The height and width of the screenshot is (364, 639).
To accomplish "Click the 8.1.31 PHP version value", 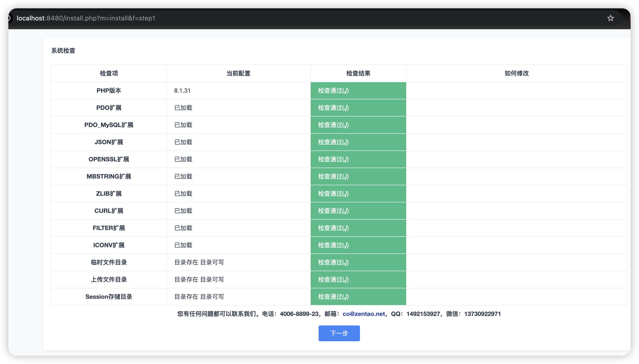I will coord(182,91).
